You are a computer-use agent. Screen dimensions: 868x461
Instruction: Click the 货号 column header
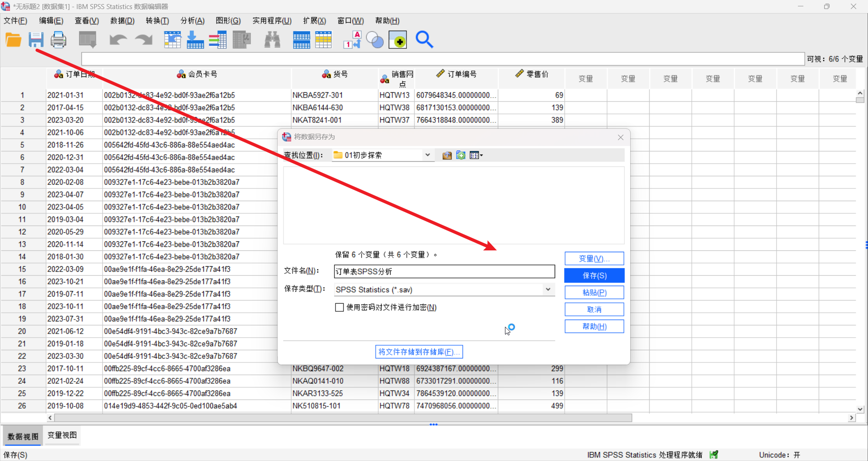coord(335,78)
